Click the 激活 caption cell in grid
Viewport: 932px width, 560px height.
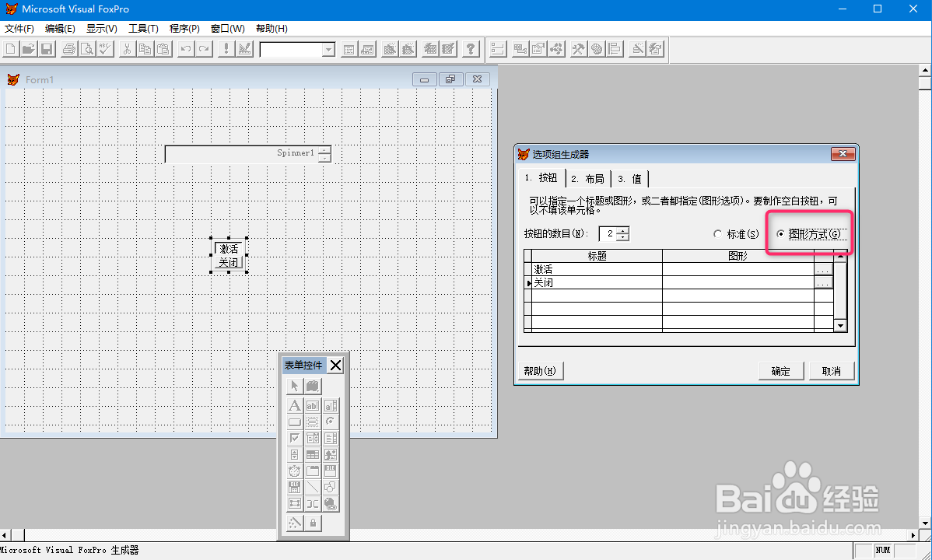point(597,269)
